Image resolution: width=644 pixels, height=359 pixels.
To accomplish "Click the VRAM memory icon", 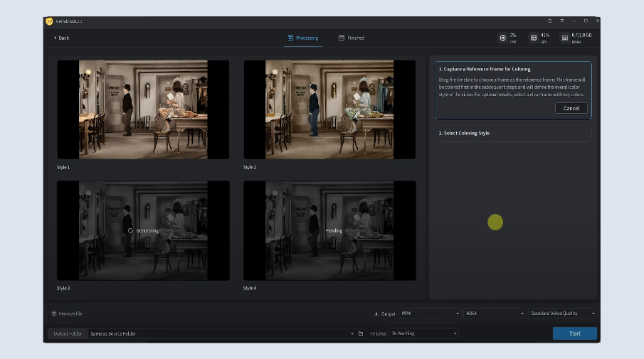I will coord(565,38).
